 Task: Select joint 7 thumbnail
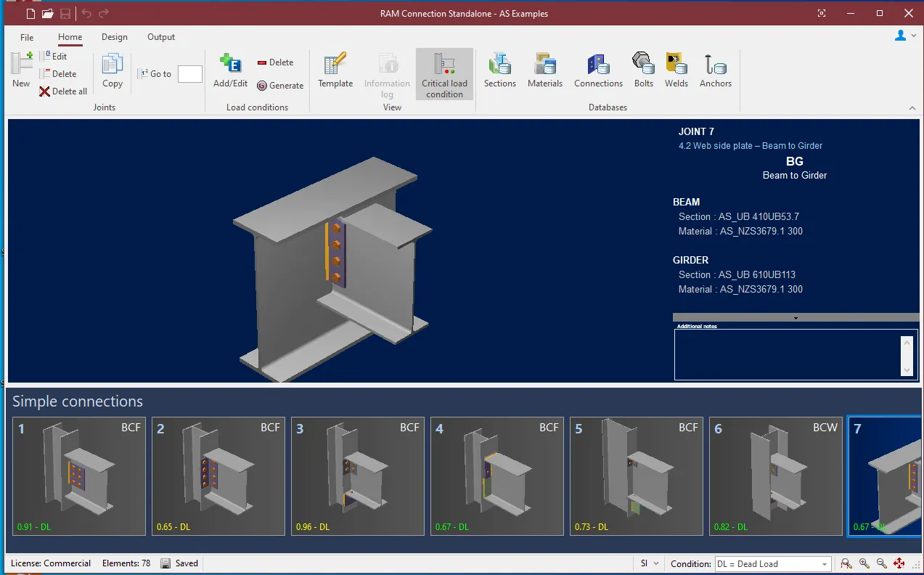point(884,476)
